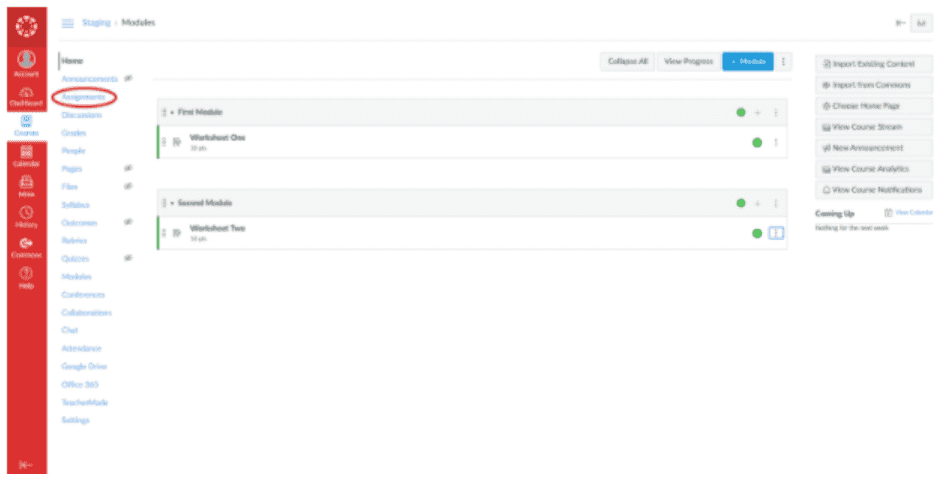Open the Inbox from global navigation

27,186
